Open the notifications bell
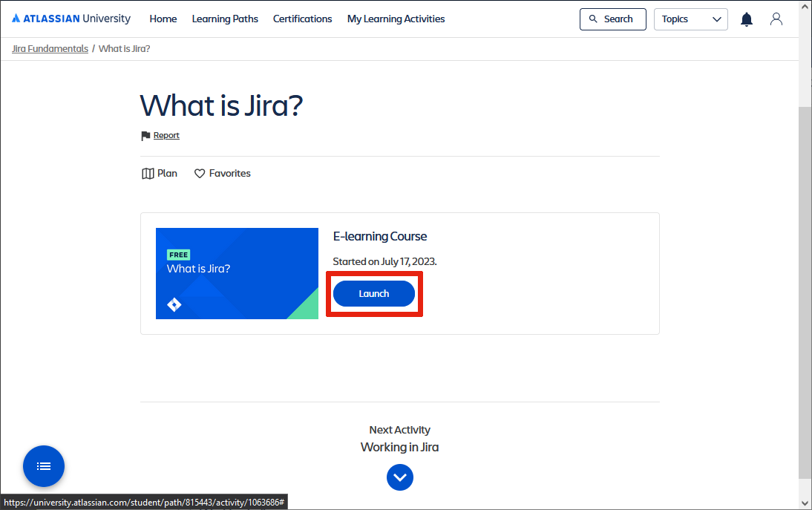Image resolution: width=812 pixels, height=510 pixels. click(746, 19)
